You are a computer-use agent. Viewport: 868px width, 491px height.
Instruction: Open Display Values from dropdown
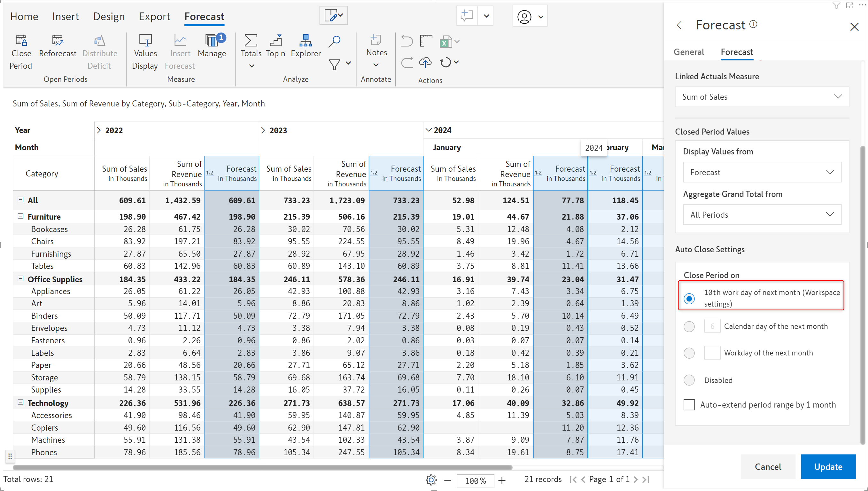(762, 172)
